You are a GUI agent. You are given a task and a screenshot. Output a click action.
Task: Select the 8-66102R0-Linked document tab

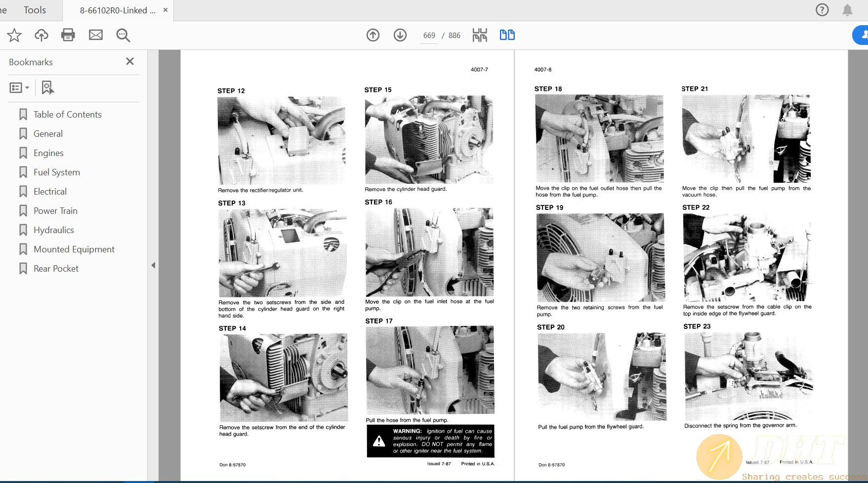118,10
